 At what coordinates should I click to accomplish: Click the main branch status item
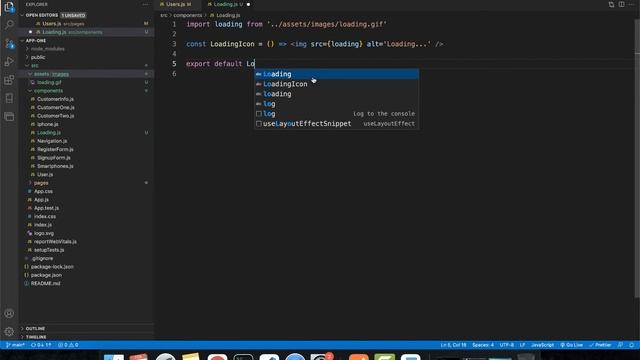point(15,345)
